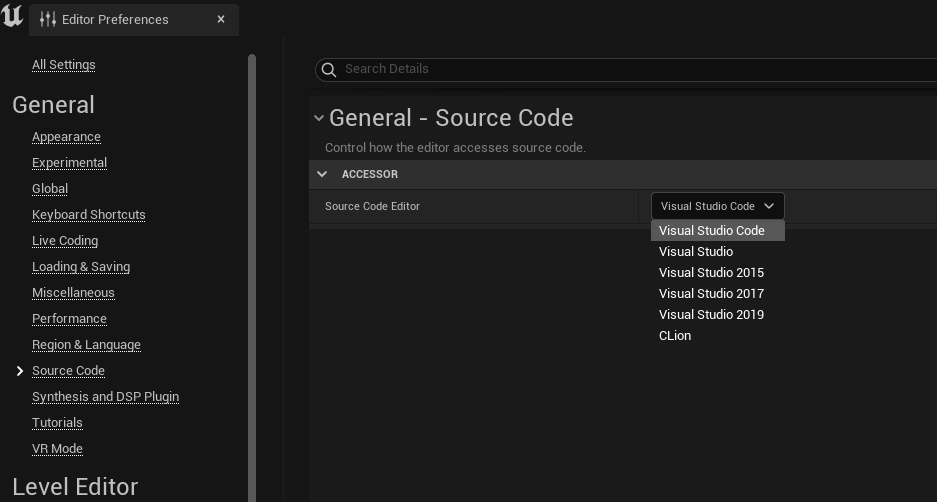Focus the Search Details field
937x502 pixels.
click(x=626, y=69)
